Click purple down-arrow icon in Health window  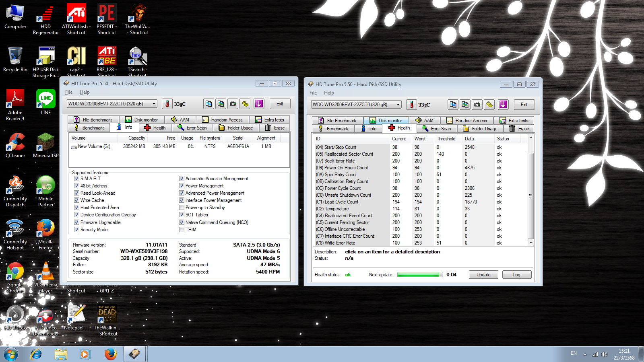[x=503, y=105]
